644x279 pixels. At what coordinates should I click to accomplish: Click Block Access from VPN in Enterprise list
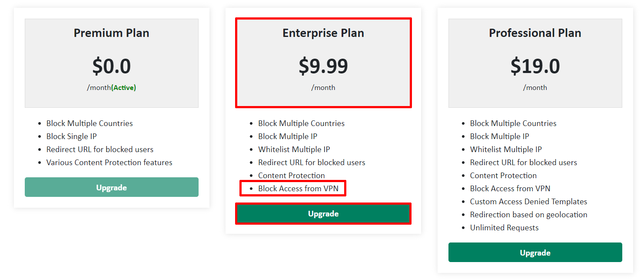(x=295, y=188)
